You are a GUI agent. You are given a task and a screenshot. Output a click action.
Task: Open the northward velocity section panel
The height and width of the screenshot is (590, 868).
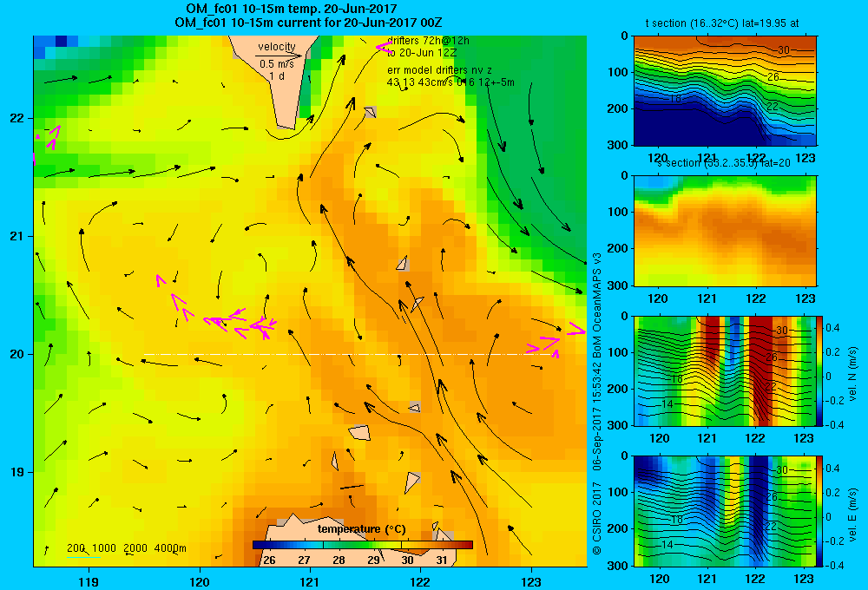[x=725, y=370]
